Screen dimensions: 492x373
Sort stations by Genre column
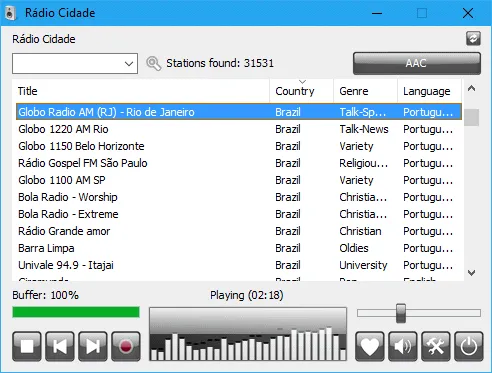coord(366,91)
